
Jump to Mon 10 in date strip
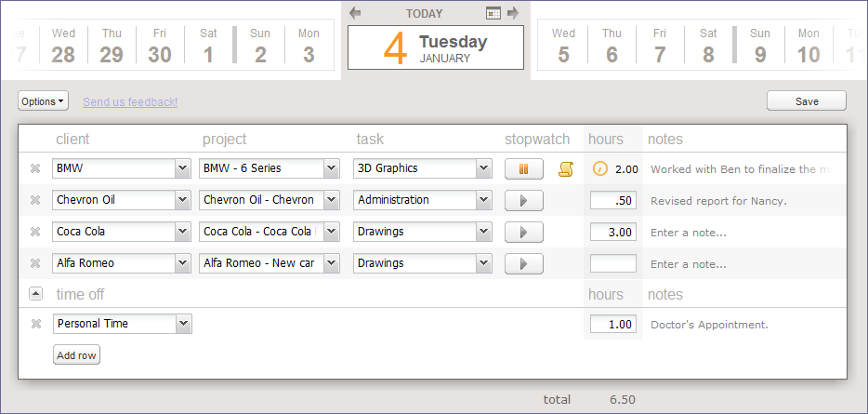pos(809,46)
